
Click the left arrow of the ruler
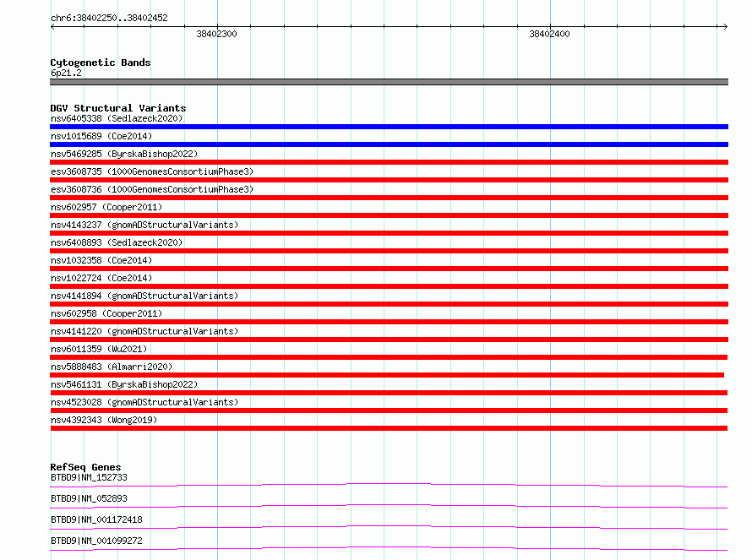pyautogui.click(x=53, y=27)
